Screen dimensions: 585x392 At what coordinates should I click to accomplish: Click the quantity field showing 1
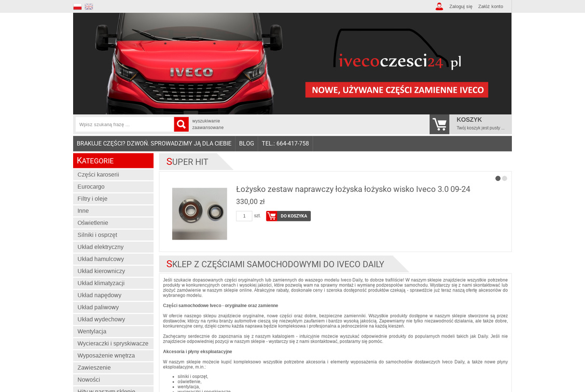[244, 216]
